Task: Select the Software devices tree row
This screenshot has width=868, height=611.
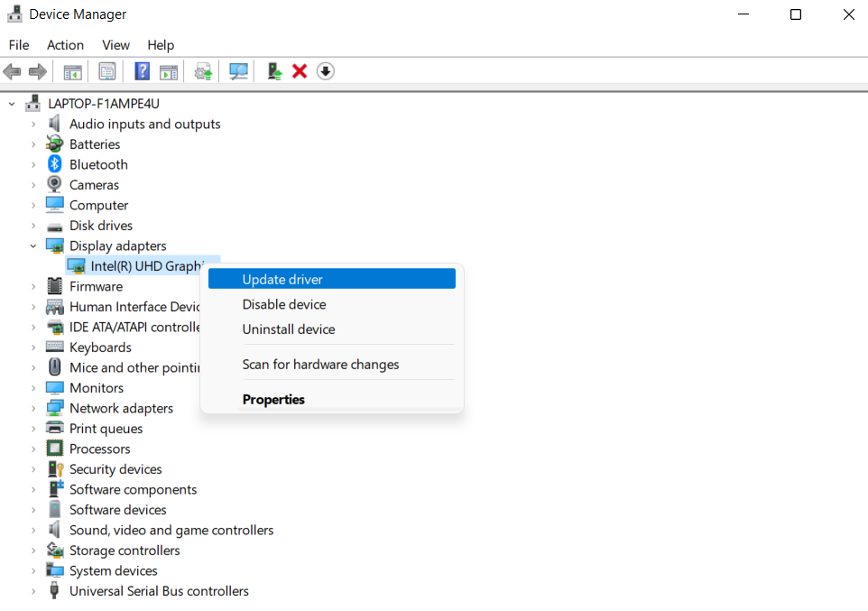Action: (x=117, y=510)
